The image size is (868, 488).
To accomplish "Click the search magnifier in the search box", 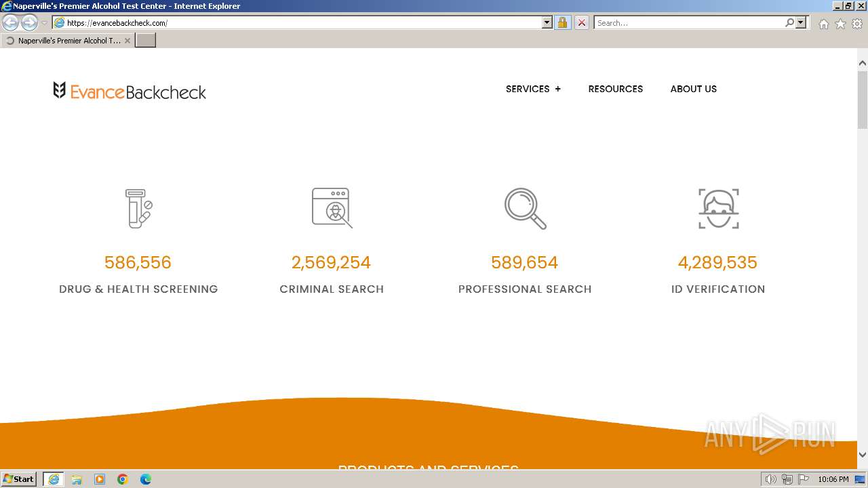I will coord(789,23).
